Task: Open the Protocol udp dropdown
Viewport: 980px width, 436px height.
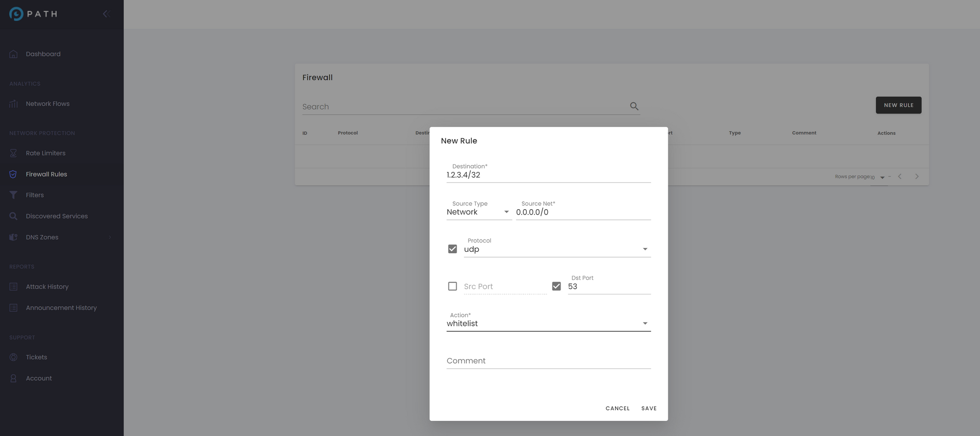Action: click(557, 249)
